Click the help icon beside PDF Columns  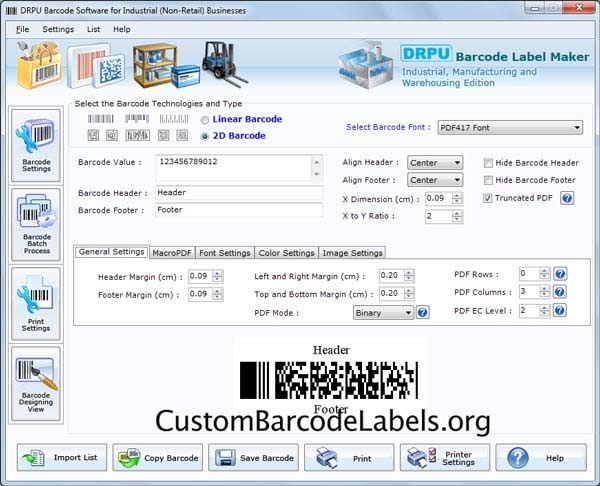560,292
